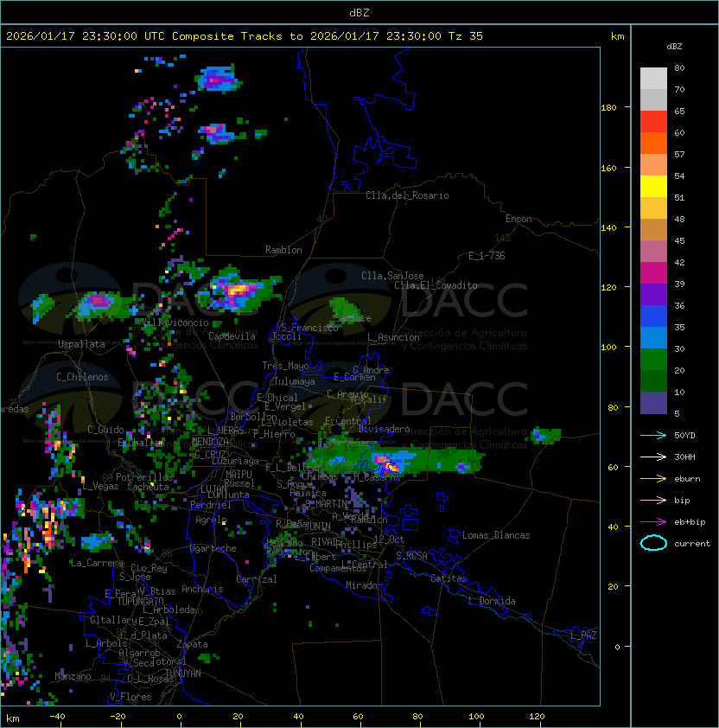Click the 'Divisadero' map label
This screenshot has height=728, width=719.
click(x=384, y=429)
